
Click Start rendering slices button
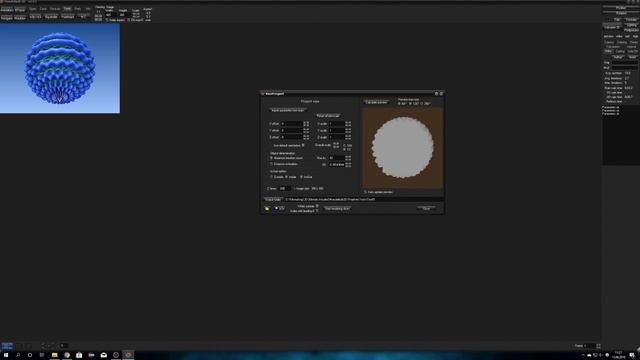pos(337,208)
